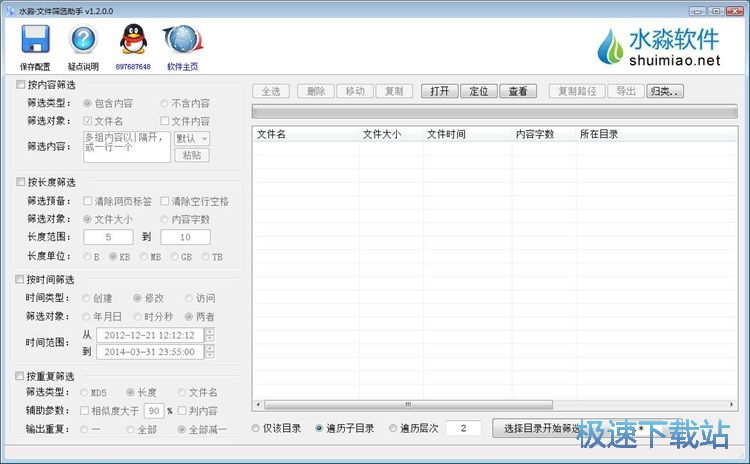Toggle the 文件名 filter target checkbox
This screenshot has height=464, width=750.
88,121
